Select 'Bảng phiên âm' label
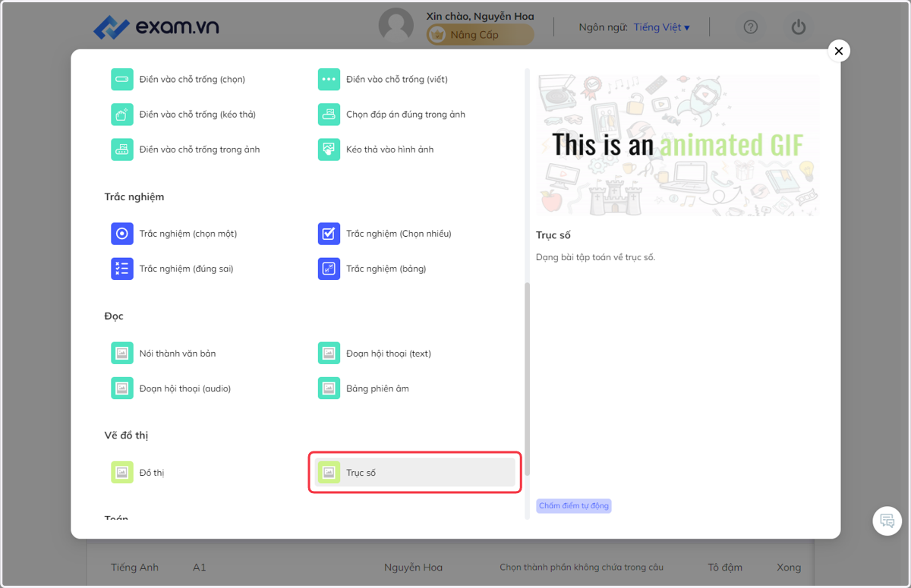 377,388
